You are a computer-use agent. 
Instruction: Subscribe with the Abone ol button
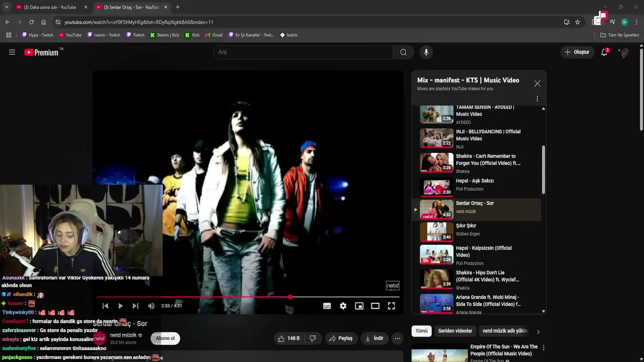coord(165,338)
